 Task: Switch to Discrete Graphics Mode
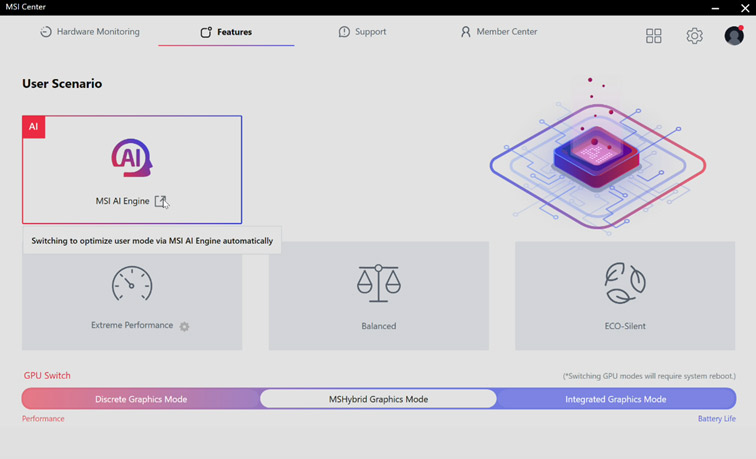click(x=141, y=399)
